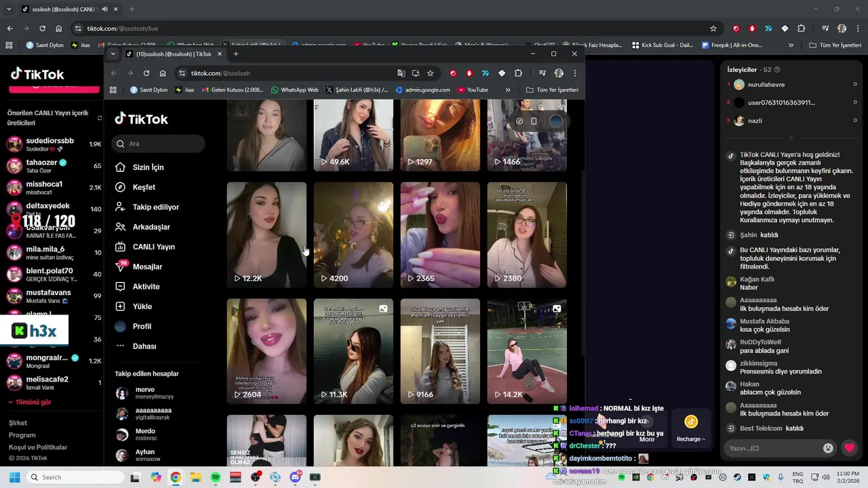Open followed account aaaaaaaaaa yigitalibayrak

coord(145,413)
